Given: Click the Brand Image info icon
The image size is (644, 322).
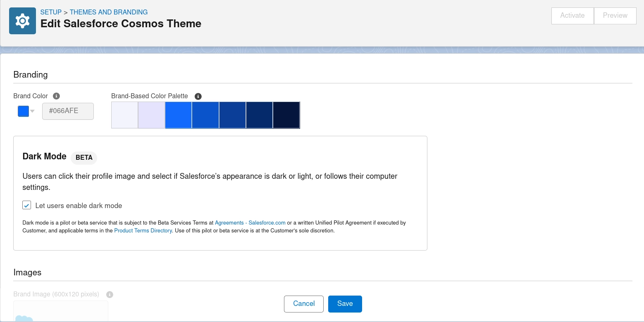Looking at the screenshot, I should (110, 294).
